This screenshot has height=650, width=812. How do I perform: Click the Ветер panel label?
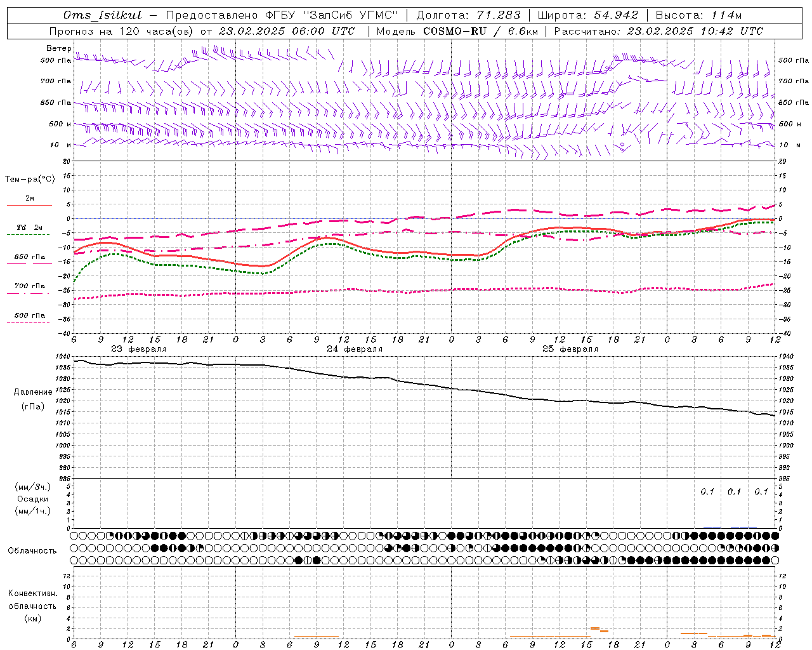click(59, 48)
